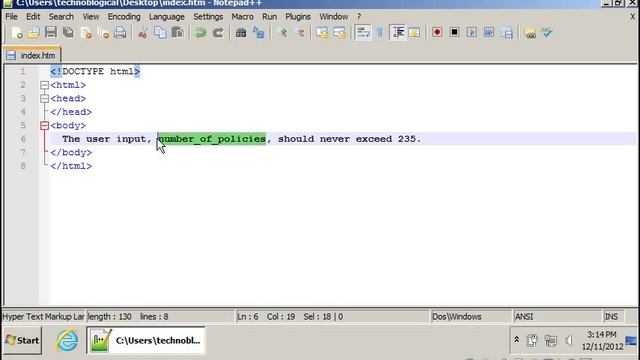The image size is (640, 360).
Task: Open the Language menu
Action: [167, 17]
